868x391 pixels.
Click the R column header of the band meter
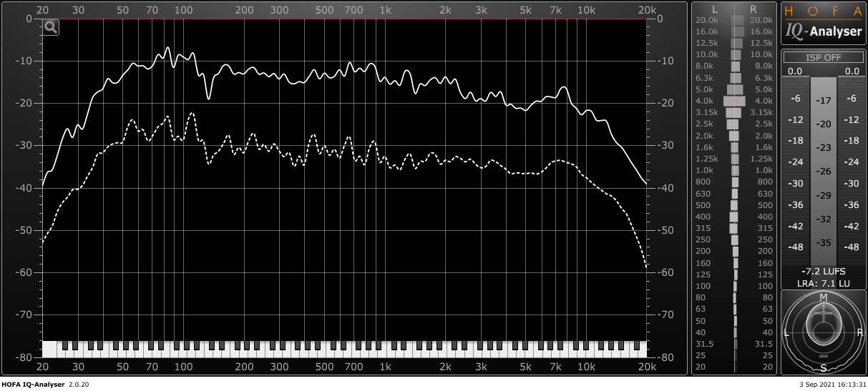pyautogui.click(x=754, y=9)
